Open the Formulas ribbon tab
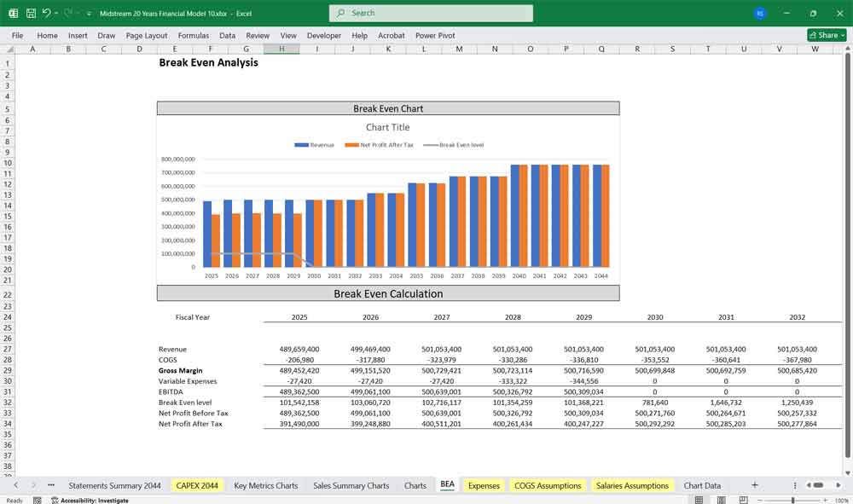The height and width of the screenshot is (504, 853). [x=194, y=35]
